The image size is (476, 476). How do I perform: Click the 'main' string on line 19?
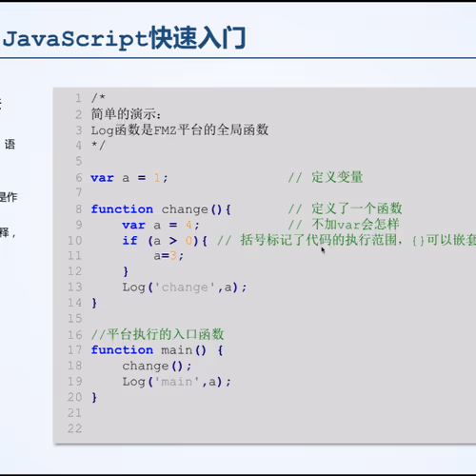click(177, 382)
